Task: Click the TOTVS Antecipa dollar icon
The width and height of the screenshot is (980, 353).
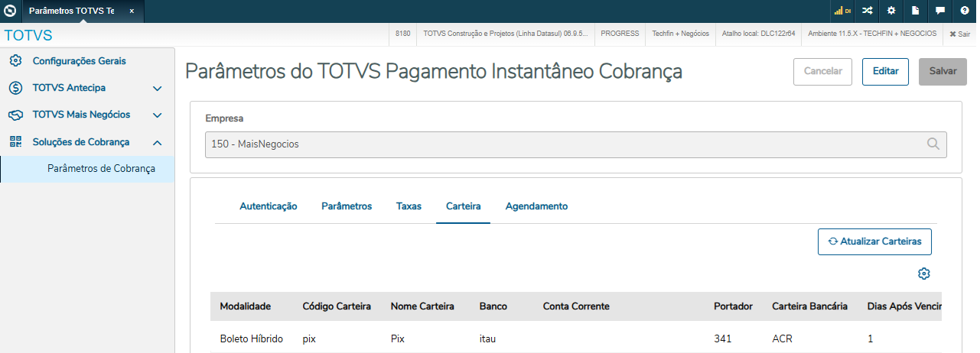Action: [15, 88]
